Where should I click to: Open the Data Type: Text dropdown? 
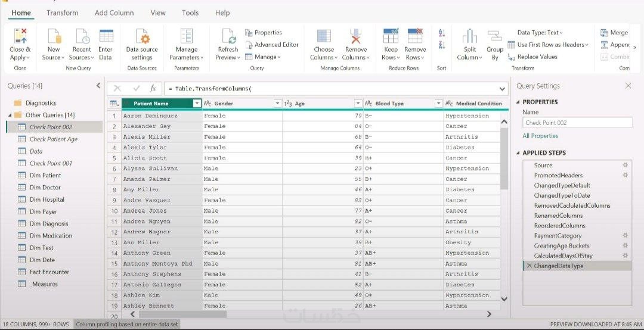[x=540, y=32]
